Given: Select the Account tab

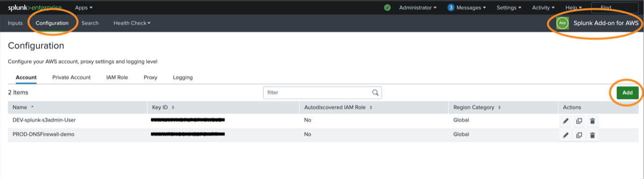Looking at the screenshot, I should click(26, 77).
